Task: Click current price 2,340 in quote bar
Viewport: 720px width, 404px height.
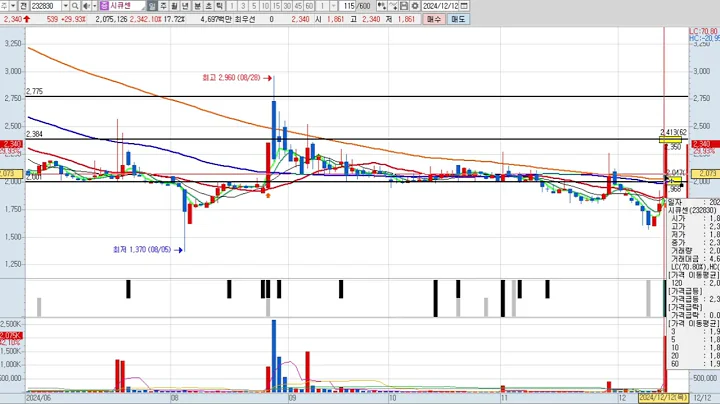Action: point(12,19)
